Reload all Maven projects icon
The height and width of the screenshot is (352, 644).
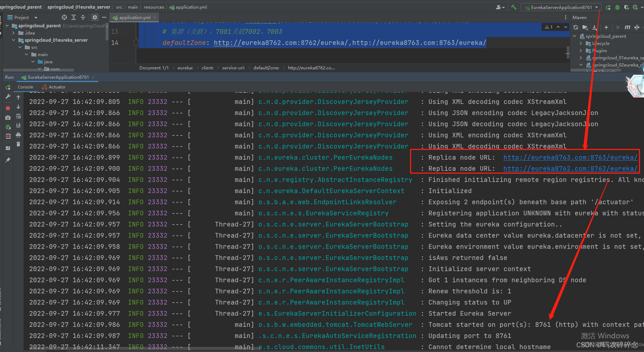576,27
